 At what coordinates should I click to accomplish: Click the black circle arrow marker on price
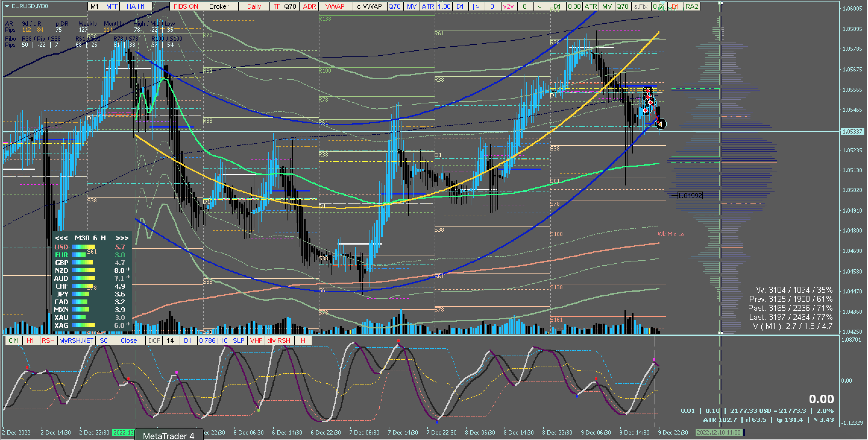[660, 124]
